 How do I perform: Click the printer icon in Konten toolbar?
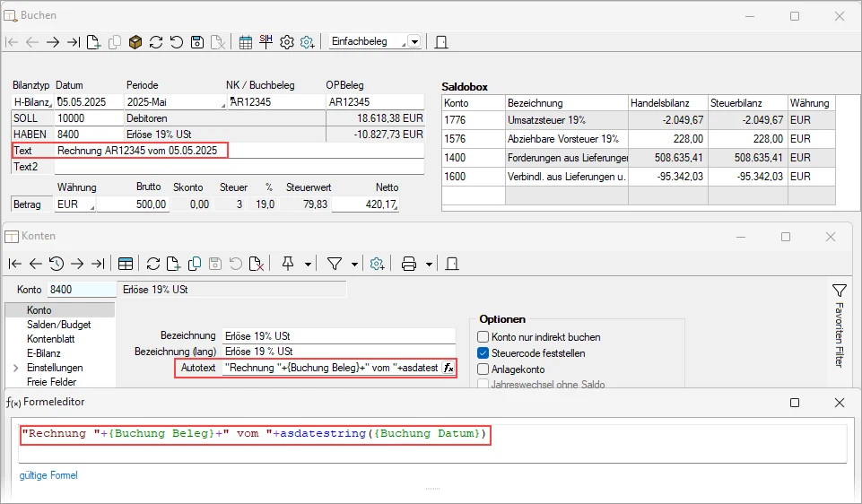pyautogui.click(x=409, y=264)
